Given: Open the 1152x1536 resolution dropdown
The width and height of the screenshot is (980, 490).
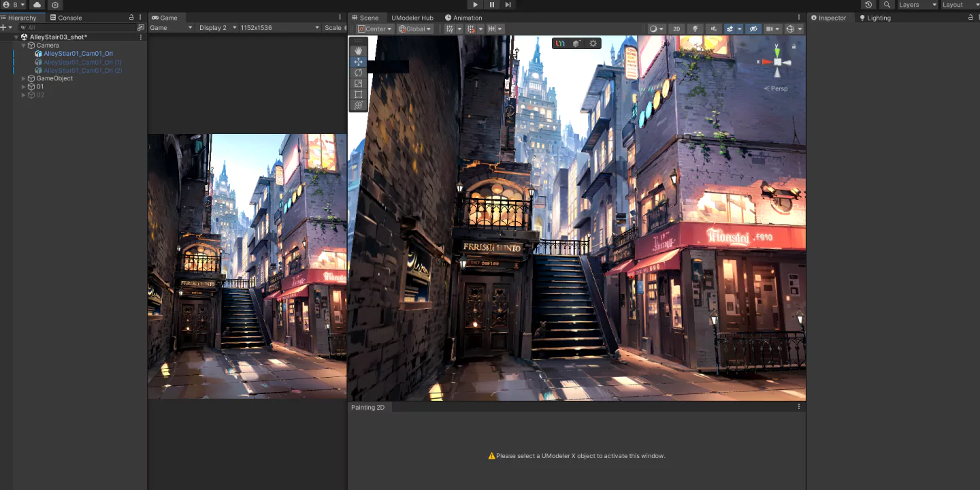Looking at the screenshot, I should (x=279, y=28).
